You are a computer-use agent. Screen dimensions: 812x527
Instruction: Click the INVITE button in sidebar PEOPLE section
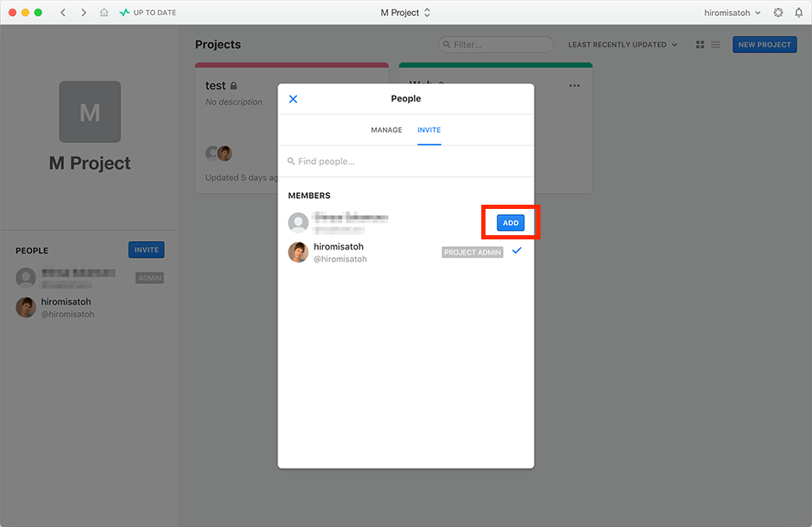[146, 250]
